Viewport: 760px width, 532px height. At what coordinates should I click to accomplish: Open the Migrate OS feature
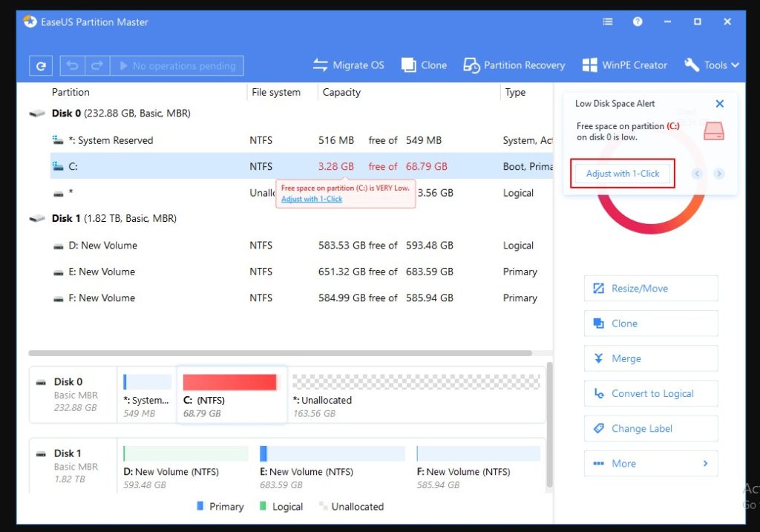coord(348,65)
